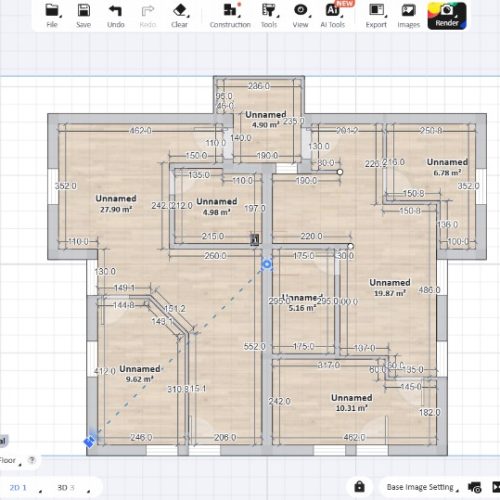The height and width of the screenshot is (500, 500).
Task: Click the 220.0 dimension label
Action: [311, 236]
